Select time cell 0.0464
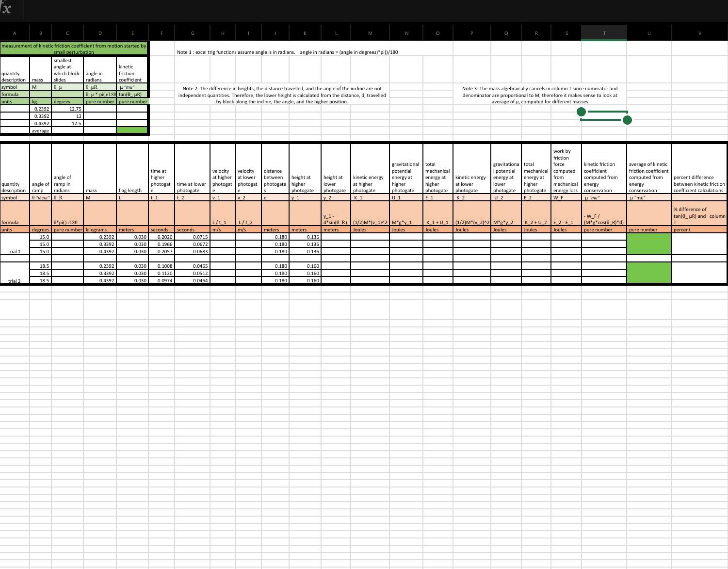Viewport: 728px width, 569px height. click(192, 280)
